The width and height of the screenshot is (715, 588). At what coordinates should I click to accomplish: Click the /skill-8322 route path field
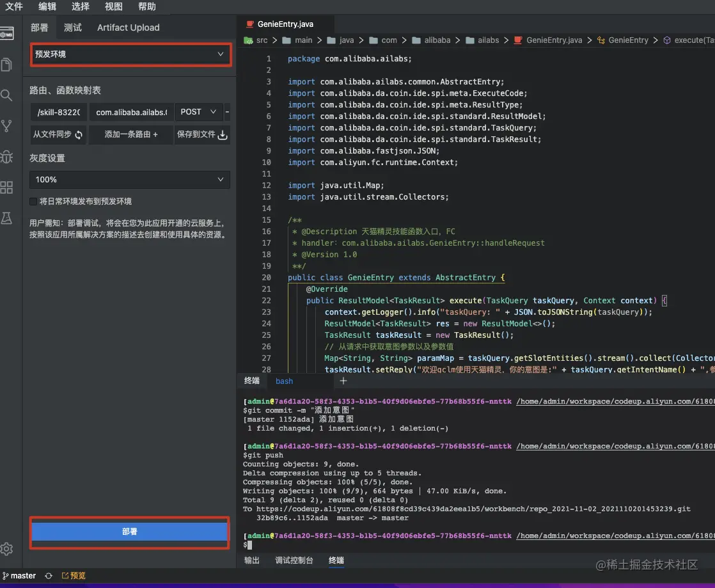[59, 112]
